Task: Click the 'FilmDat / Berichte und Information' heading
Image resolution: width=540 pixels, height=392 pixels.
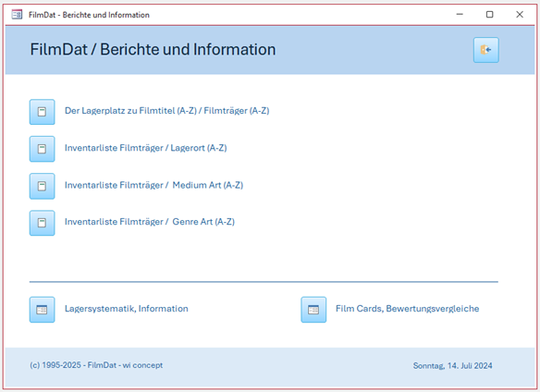Action: point(153,50)
